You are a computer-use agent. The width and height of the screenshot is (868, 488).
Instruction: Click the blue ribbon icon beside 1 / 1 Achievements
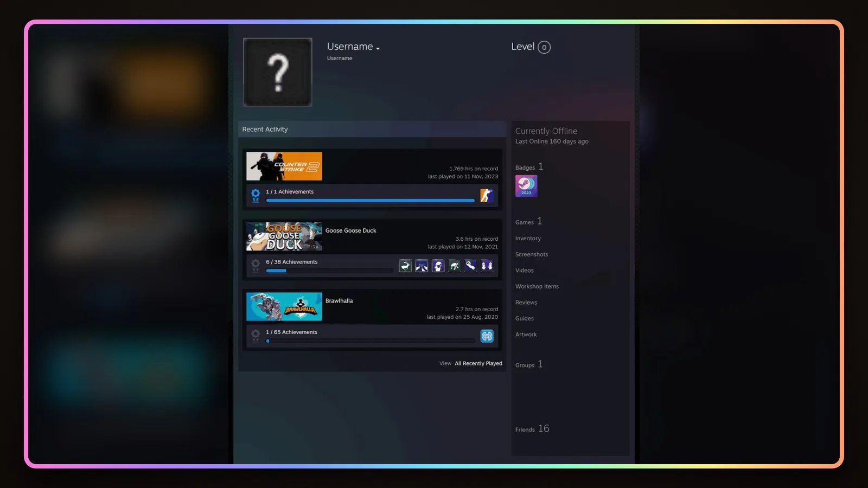point(256,195)
